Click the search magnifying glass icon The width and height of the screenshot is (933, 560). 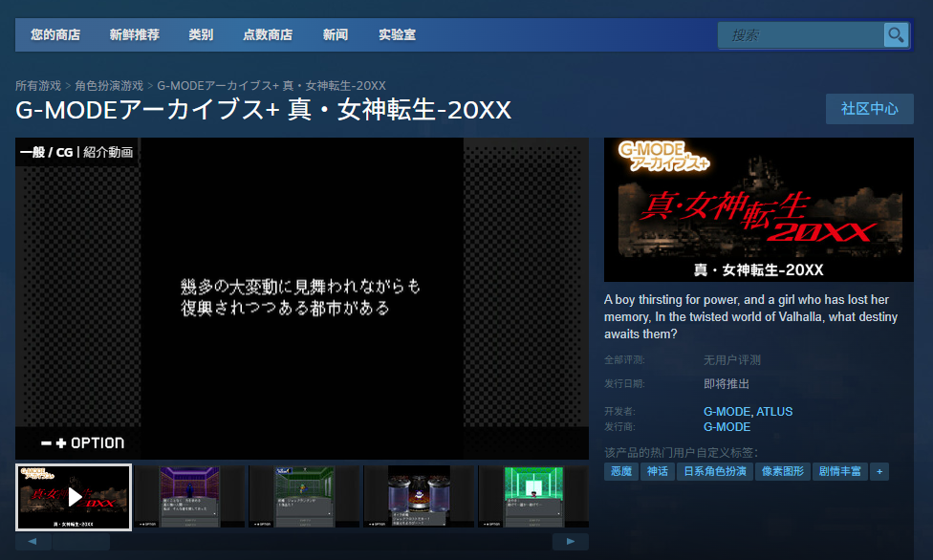pos(897,34)
